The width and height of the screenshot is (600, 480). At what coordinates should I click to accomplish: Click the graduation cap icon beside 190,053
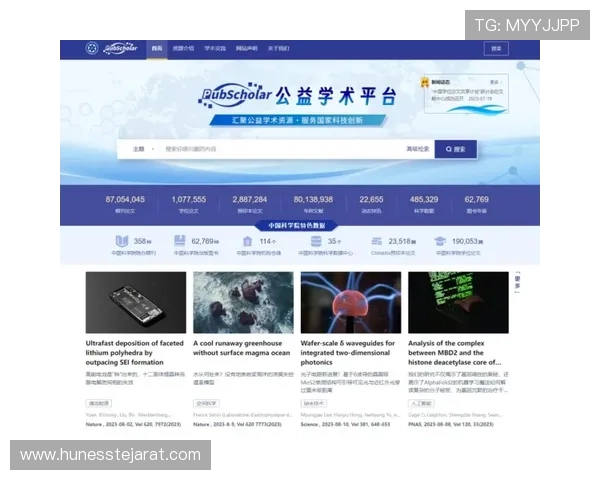coord(440,241)
